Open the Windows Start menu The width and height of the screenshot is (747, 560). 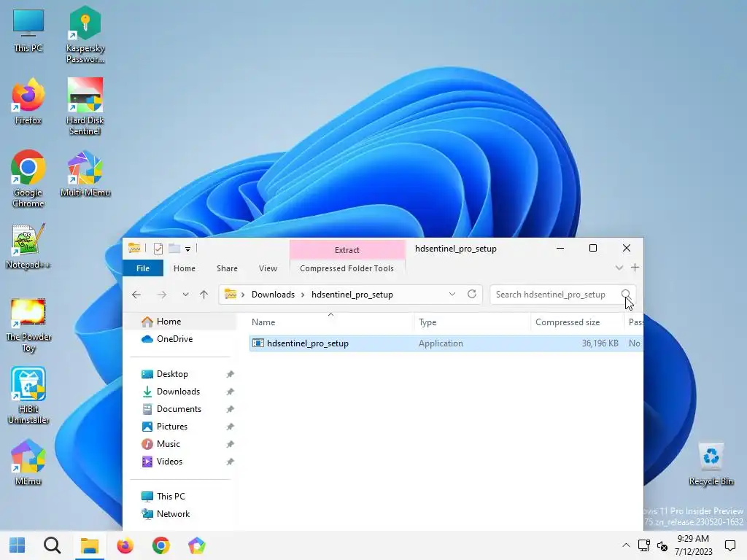[x=18, y=545]
